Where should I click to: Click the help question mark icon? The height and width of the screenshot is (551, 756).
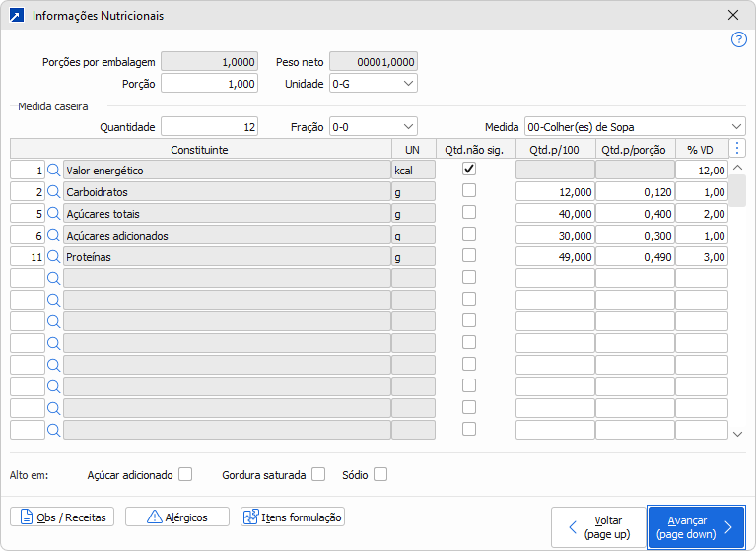[x=738, y=39]
